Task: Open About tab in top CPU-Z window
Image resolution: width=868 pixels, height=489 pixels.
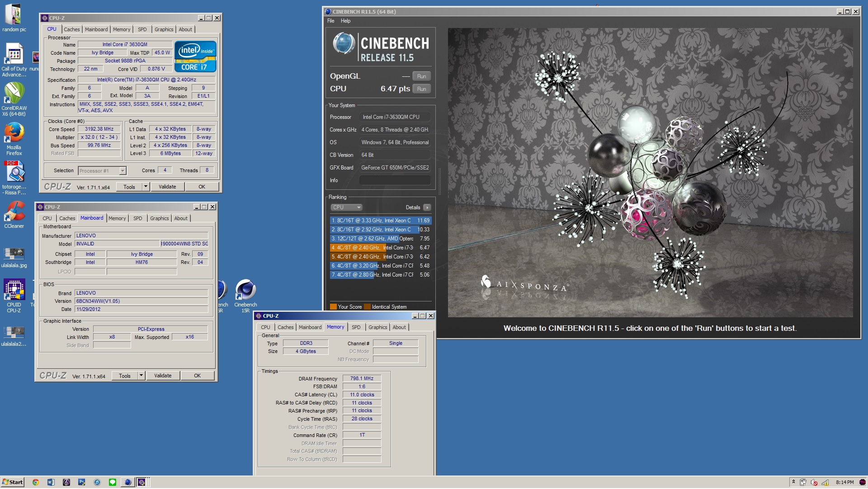Action: coord(185,30)
